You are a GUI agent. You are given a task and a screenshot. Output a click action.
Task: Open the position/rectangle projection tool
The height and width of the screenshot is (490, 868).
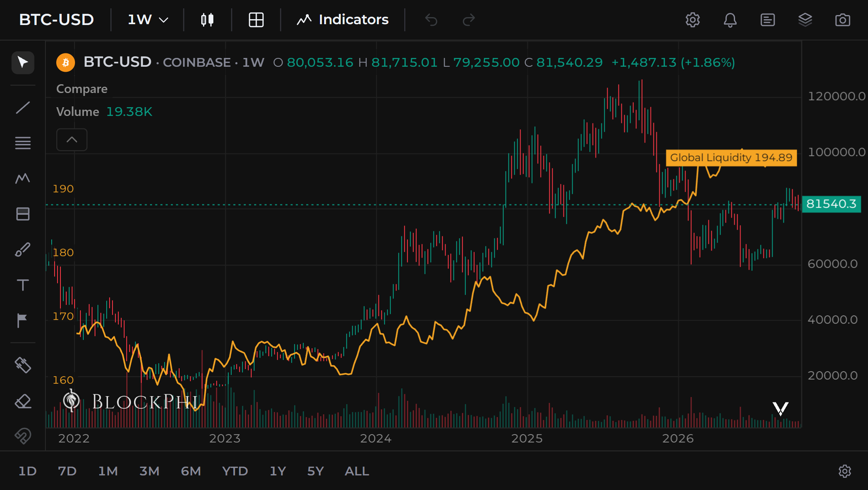[x=23, y=214]
